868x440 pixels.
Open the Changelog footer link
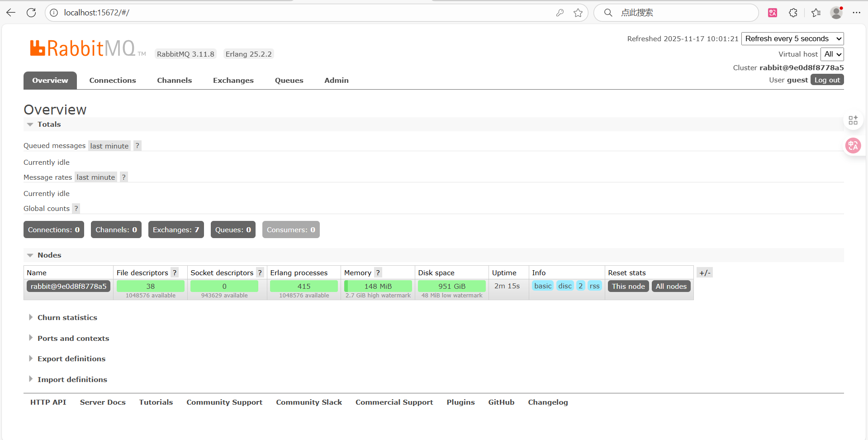point(548,402)
